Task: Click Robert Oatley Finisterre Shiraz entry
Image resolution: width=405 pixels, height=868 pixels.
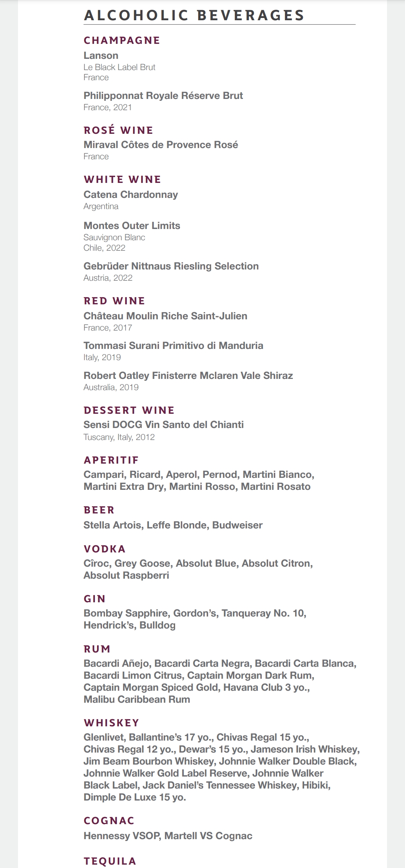Action: point(188,376)
